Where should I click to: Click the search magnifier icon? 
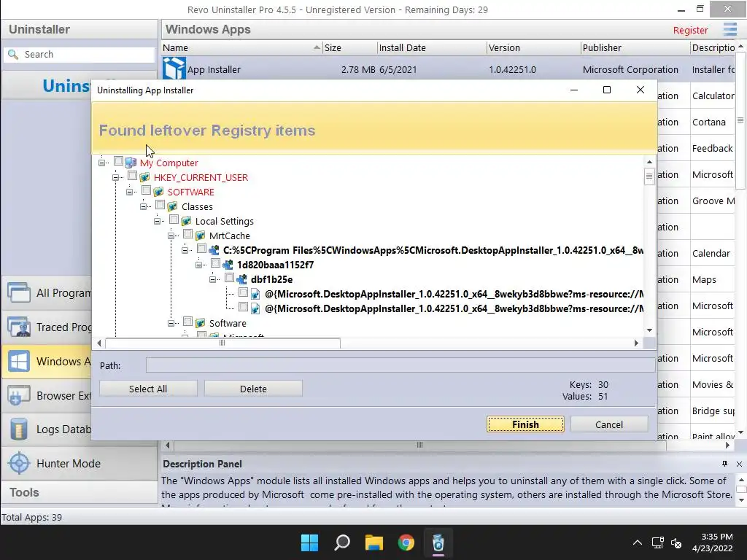click(13, 54)
